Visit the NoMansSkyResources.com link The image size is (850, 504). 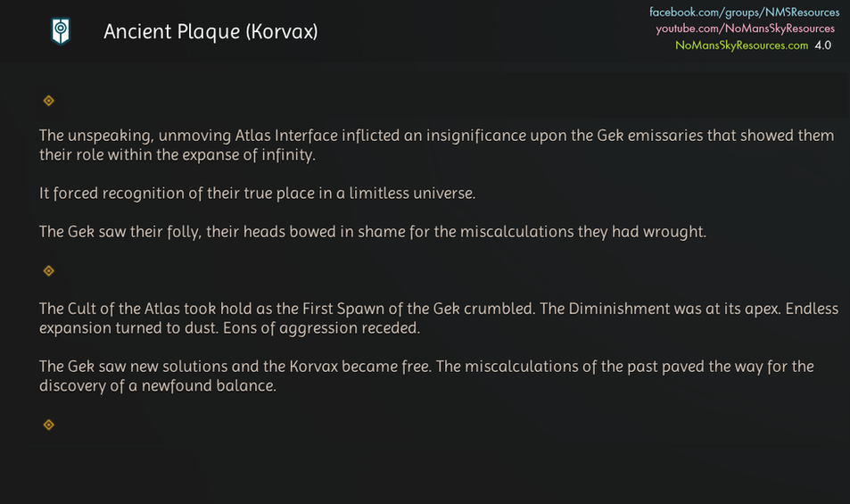click(x=741, y=45)
